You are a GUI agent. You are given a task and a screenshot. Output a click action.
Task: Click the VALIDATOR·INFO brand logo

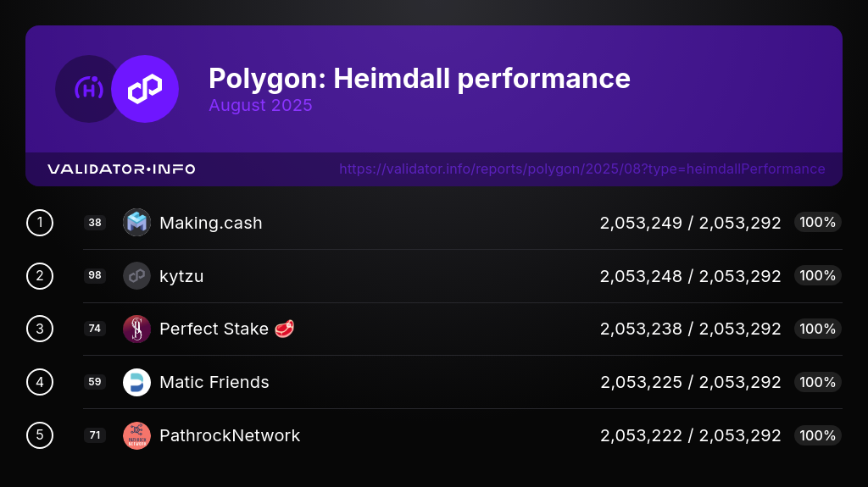point(121,169)
